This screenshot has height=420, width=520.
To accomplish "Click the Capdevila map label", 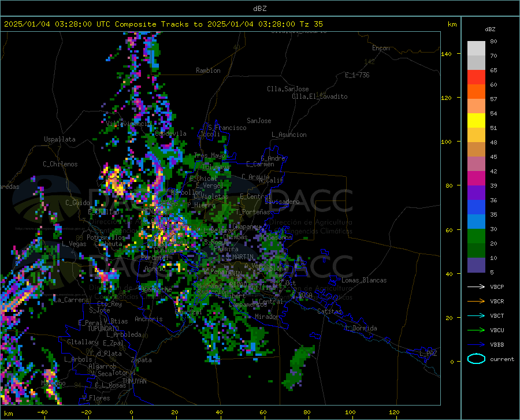I will [170, 133].
